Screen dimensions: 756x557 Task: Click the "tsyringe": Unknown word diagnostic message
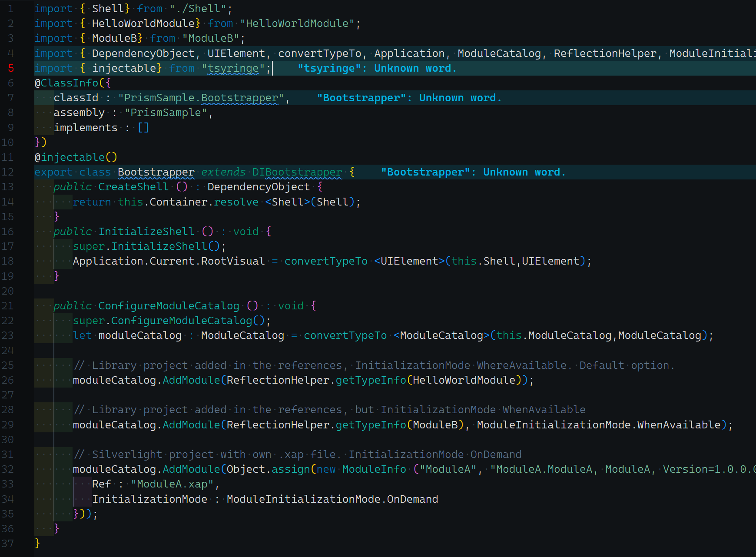click(377, 68)
